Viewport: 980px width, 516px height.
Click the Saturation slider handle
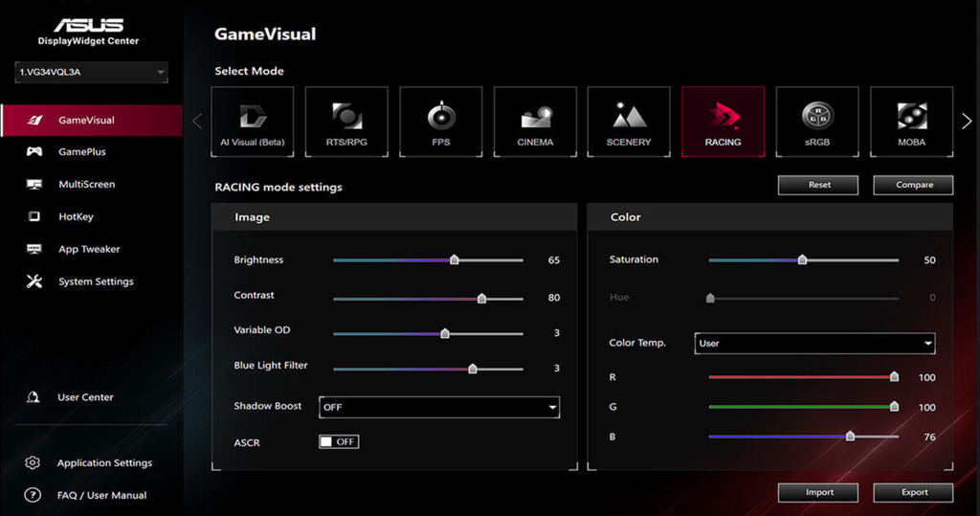coord(803,259)
